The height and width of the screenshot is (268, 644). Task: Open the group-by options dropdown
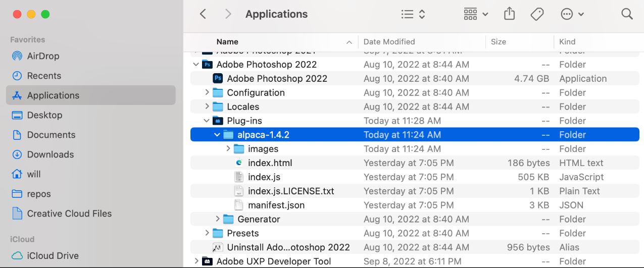pos(476,14)
